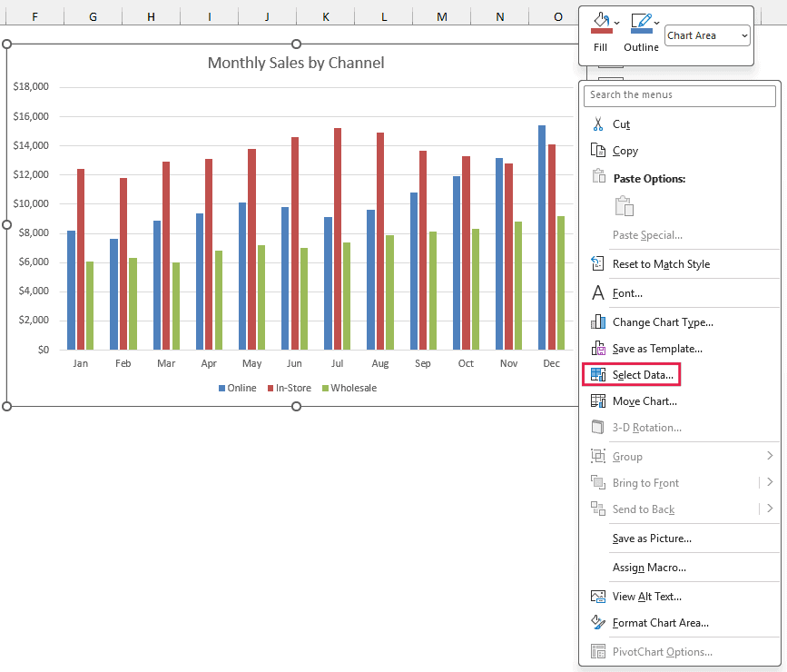787x672 pixels.
Task: Click the Group icon
Action: (x=598, y=456)
